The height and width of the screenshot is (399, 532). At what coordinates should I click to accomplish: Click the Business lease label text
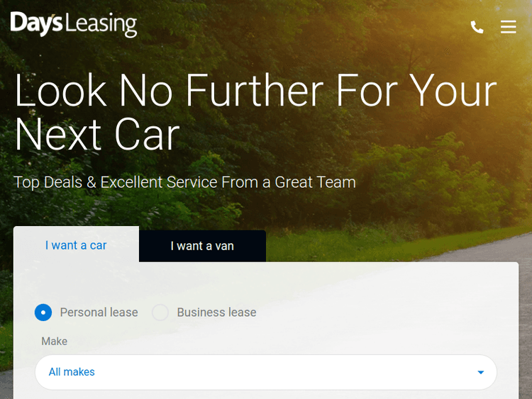pos(216,313)
